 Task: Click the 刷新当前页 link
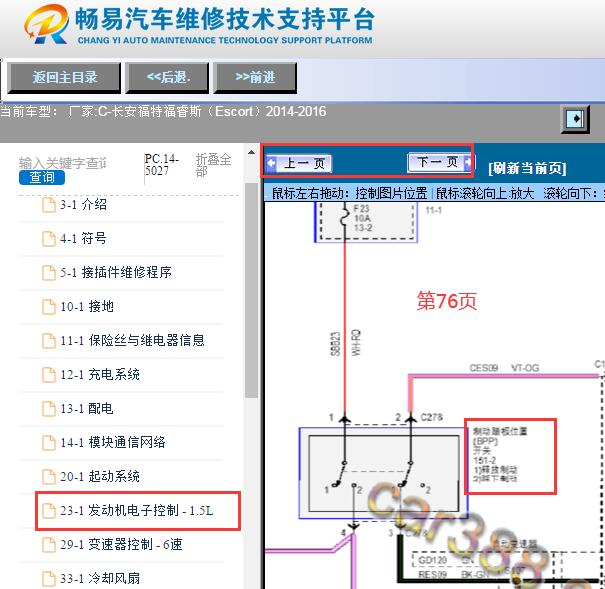pos(527,169)
